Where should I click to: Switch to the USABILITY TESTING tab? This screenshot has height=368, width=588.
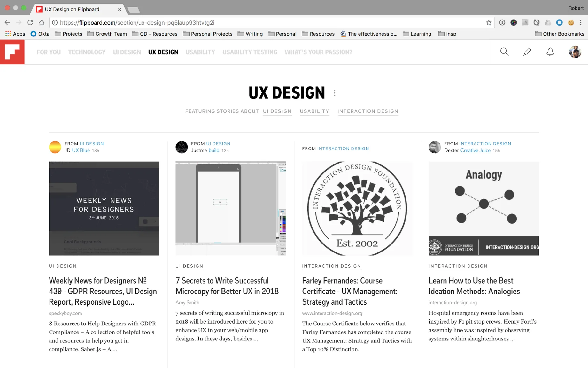(x=250, y=52)
